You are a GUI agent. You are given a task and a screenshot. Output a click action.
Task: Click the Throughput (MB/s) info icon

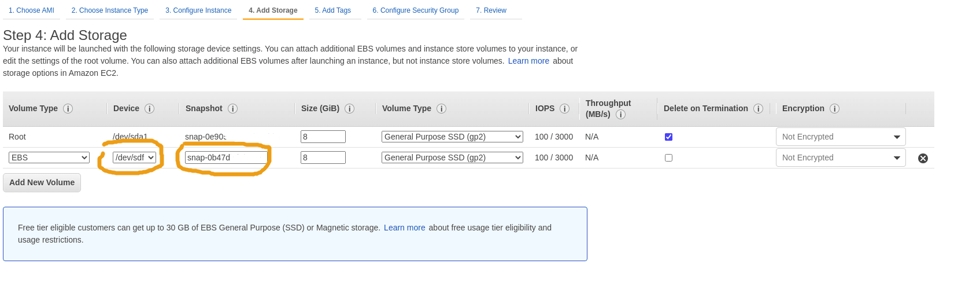620,114
